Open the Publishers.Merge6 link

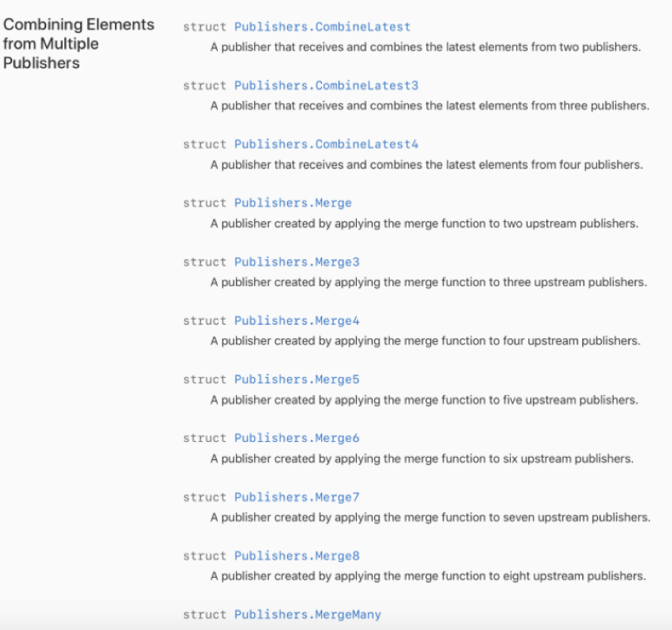click(296, 438)
